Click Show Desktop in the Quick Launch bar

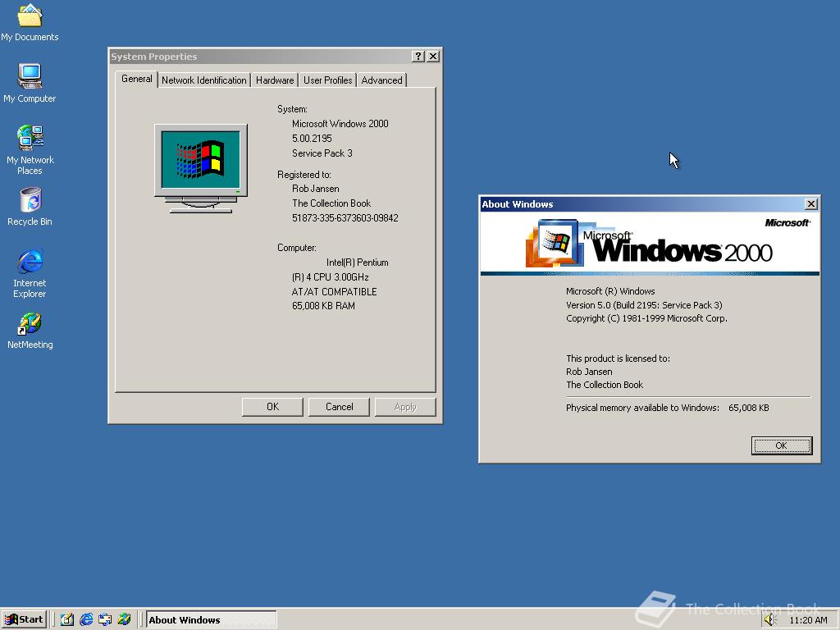click(x=67, y=619)
